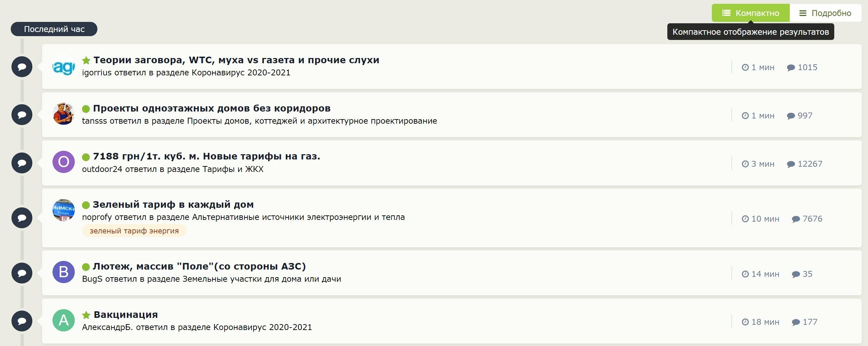The width and height of the screenshot is (868, 346).
Task: Click 12267 replies count
Action: (805, 164)
